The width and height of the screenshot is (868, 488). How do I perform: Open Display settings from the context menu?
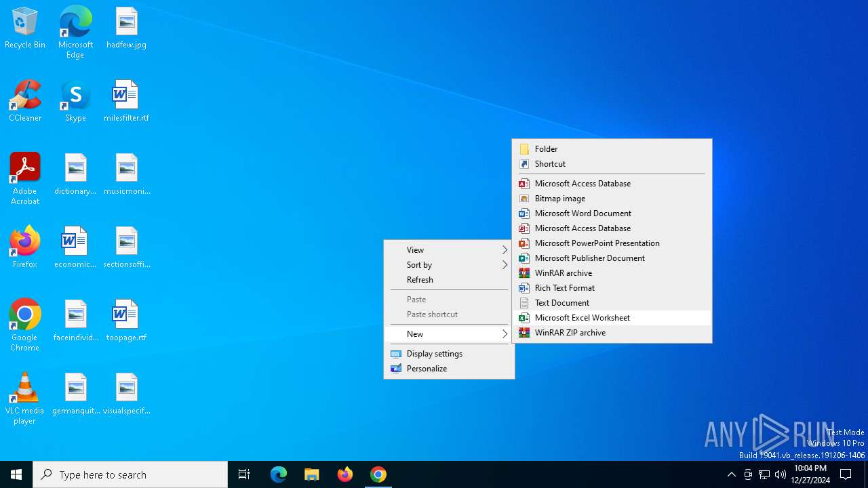450,354
